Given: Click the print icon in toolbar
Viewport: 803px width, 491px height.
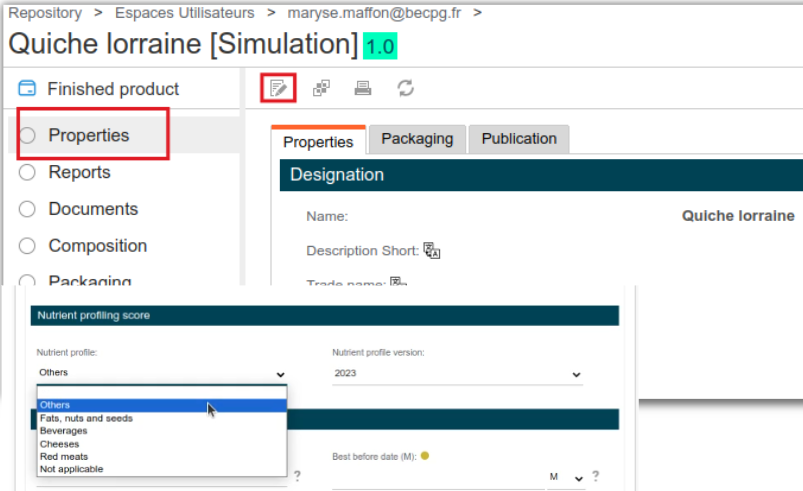Looking at the screenshot, I should coord(363,88).
